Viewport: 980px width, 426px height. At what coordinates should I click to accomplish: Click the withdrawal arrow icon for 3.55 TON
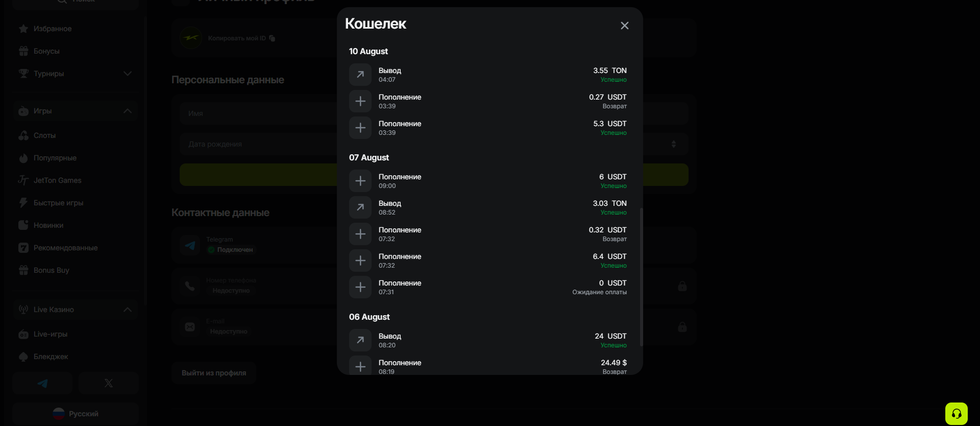pos(360,75)
